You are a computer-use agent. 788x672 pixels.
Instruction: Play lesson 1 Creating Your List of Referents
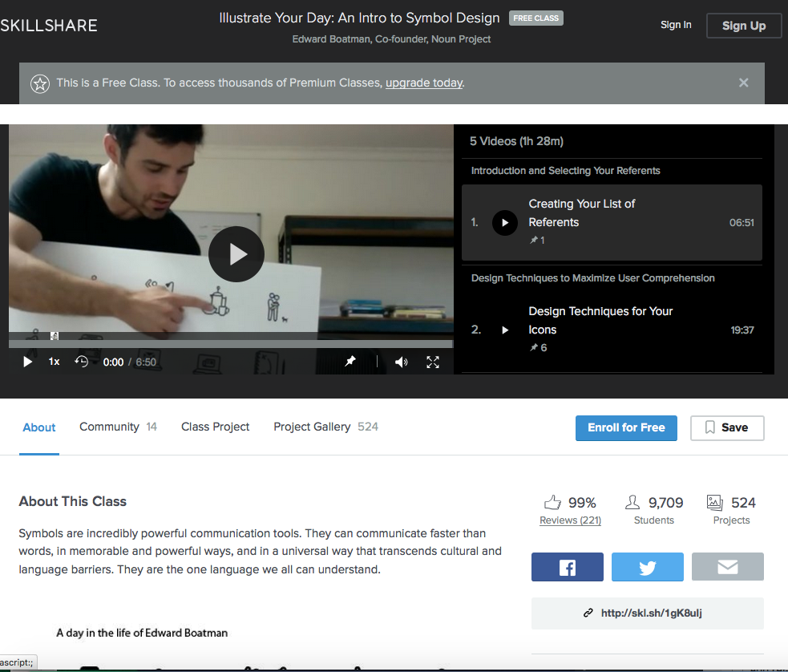point(504,223)
